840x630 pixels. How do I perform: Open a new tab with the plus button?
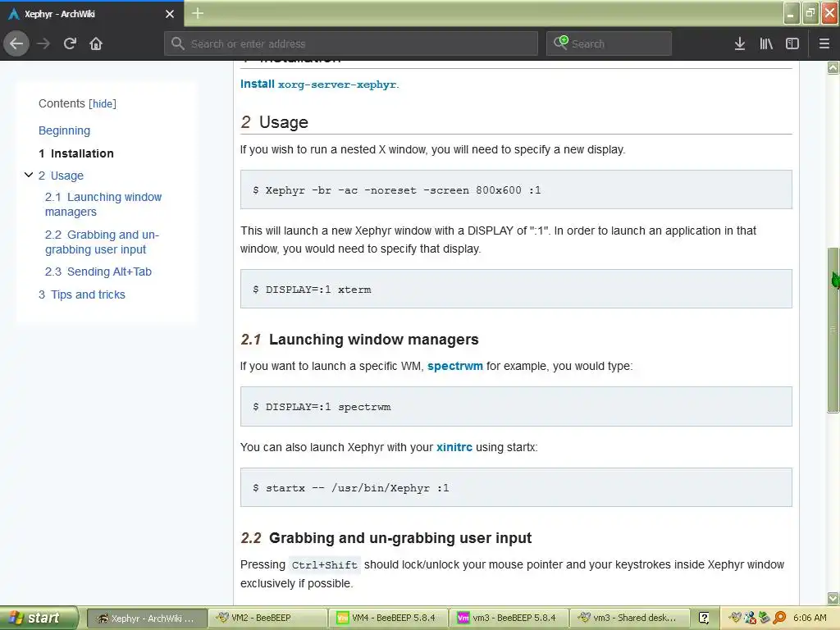(x=198, y=13)
